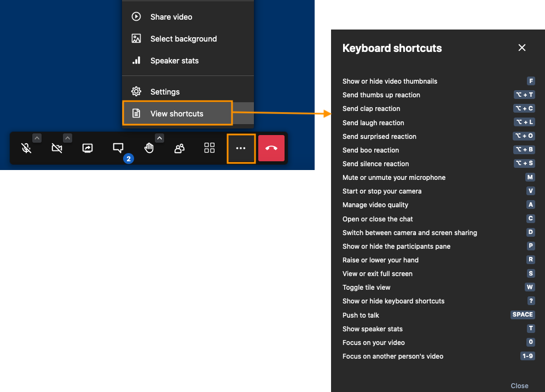Open the participants pane icon
This screenshot has width=545, height=392.
179,148
